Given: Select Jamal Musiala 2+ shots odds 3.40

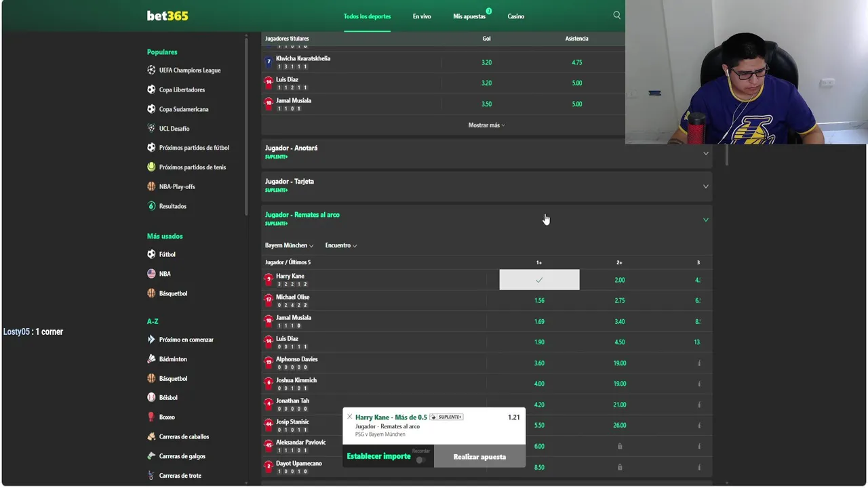Looking at the screenshot, I should (620, 321).
